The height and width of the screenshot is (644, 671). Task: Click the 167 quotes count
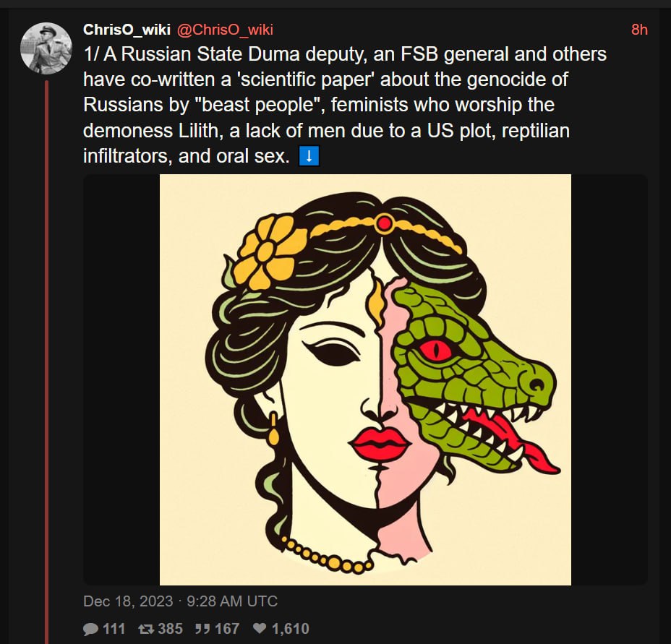(x=227, y=629)
